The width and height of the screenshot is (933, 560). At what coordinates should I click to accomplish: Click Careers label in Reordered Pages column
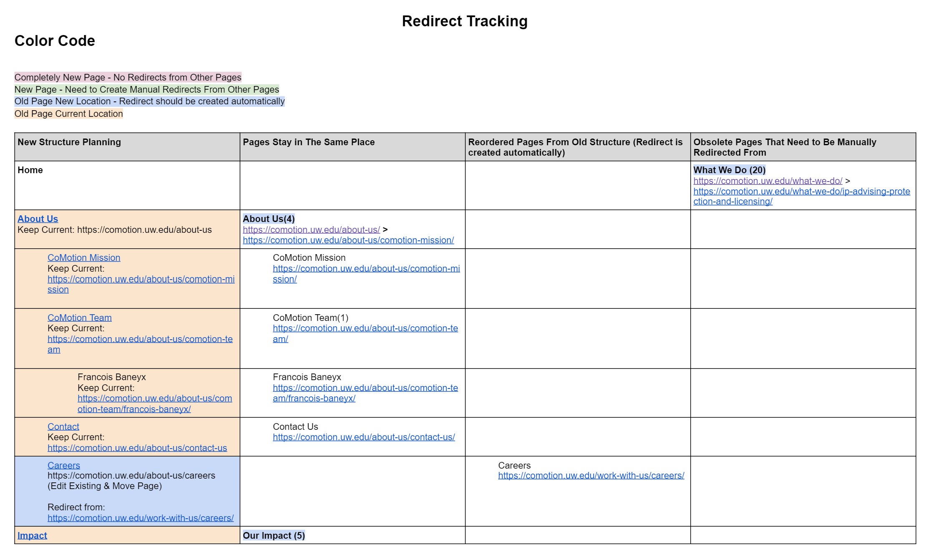click(x=514, y=465)
